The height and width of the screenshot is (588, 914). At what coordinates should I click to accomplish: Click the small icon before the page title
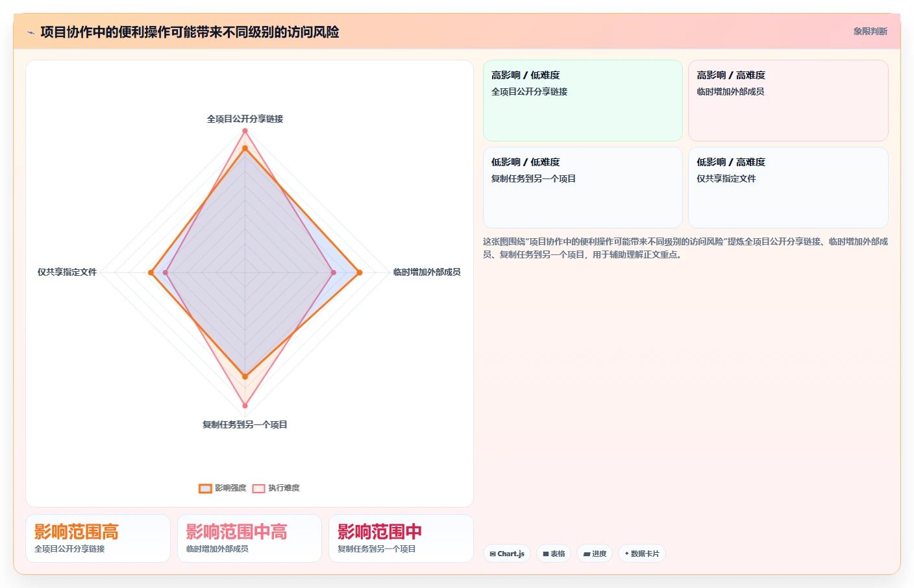[x=31, y=32]
